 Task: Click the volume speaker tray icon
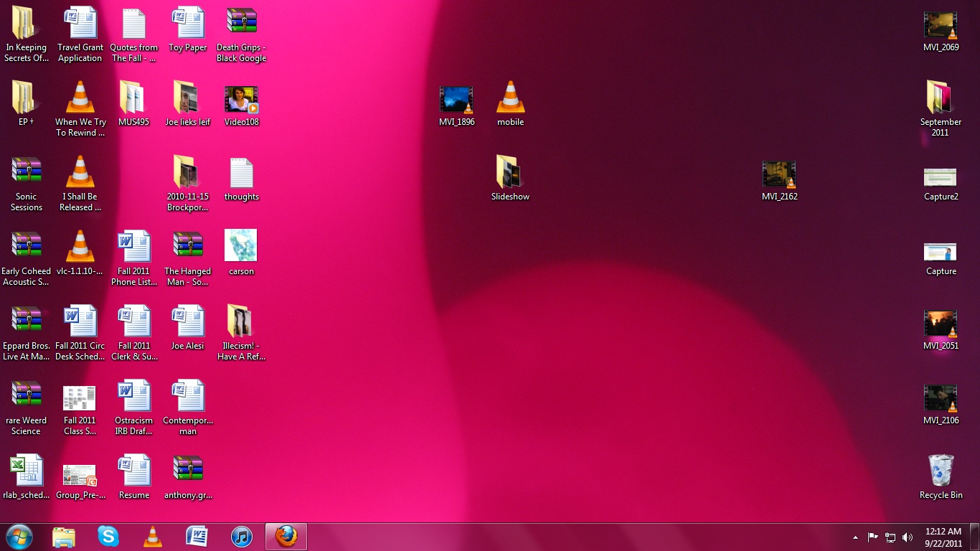point(908,537)
